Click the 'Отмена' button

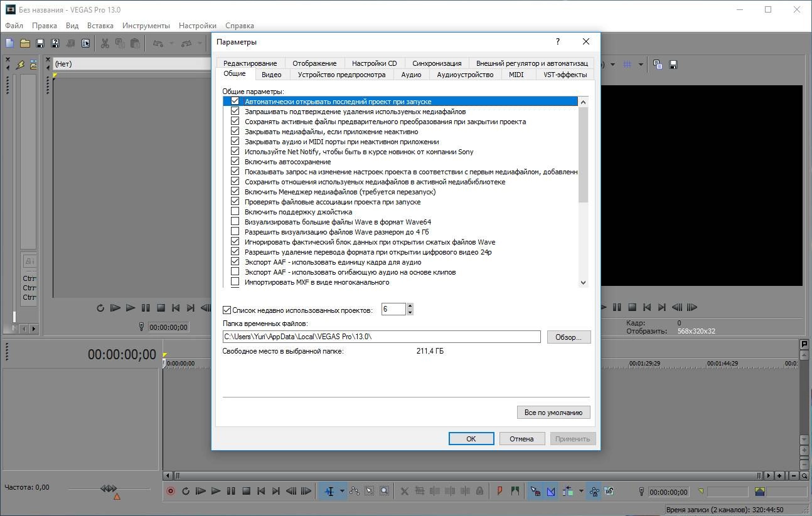click(521, 439)
